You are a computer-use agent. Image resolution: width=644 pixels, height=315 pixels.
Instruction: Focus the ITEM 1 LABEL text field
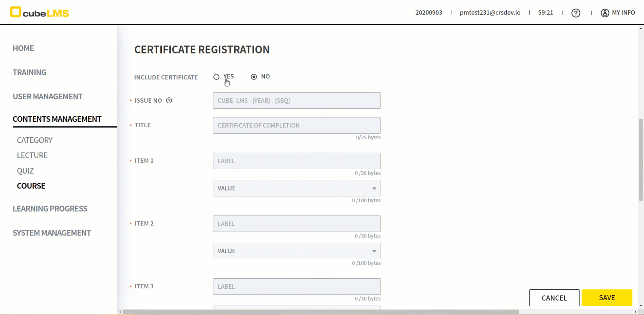(296, 161)
